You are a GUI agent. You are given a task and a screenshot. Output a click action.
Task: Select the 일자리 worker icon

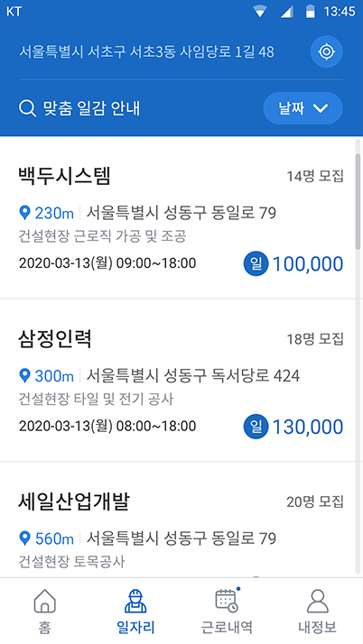[135, 602]
